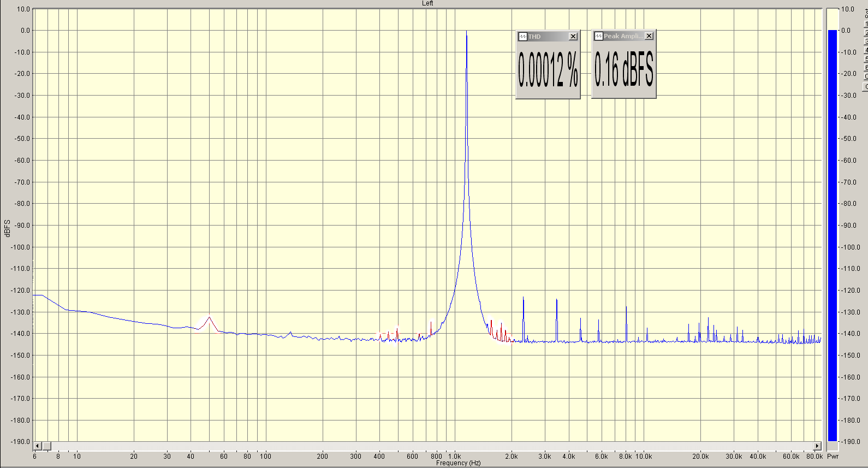The width and height of the screenshot is (868, 468).
Task: Close the THD meter window
Action: (x=573, y=37)
